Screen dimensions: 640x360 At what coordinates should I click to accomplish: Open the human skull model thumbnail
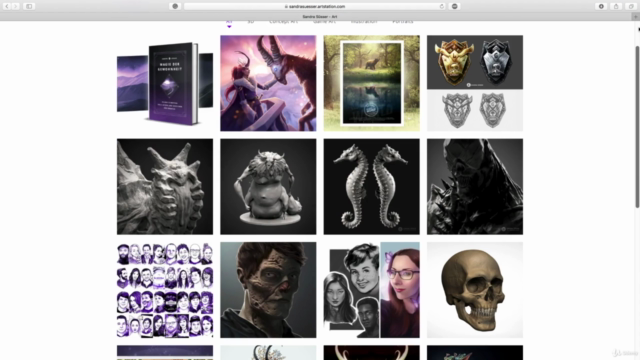coord(475,290)
